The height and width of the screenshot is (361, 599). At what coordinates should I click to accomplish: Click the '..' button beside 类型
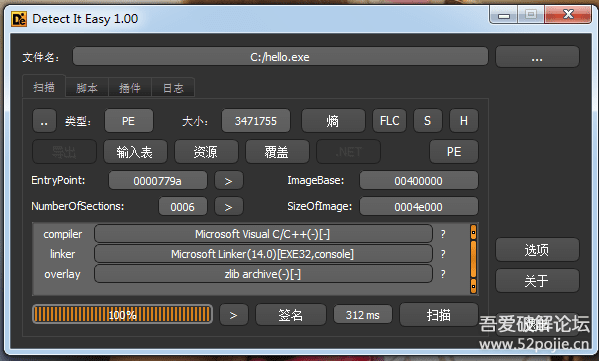click(44, 121)
